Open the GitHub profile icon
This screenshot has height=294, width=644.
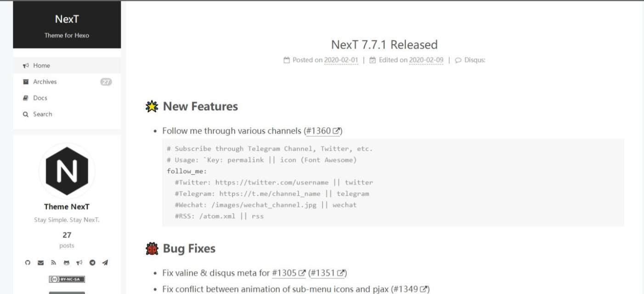pyautogui.click(x=27, y=262)
